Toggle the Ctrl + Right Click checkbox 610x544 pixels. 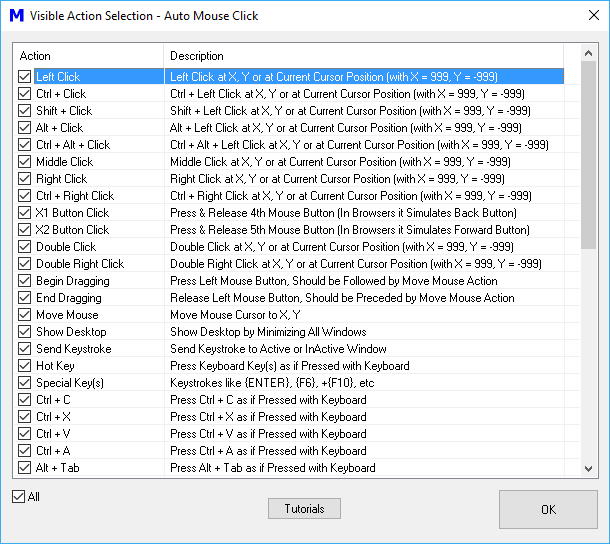click(25, 196)
